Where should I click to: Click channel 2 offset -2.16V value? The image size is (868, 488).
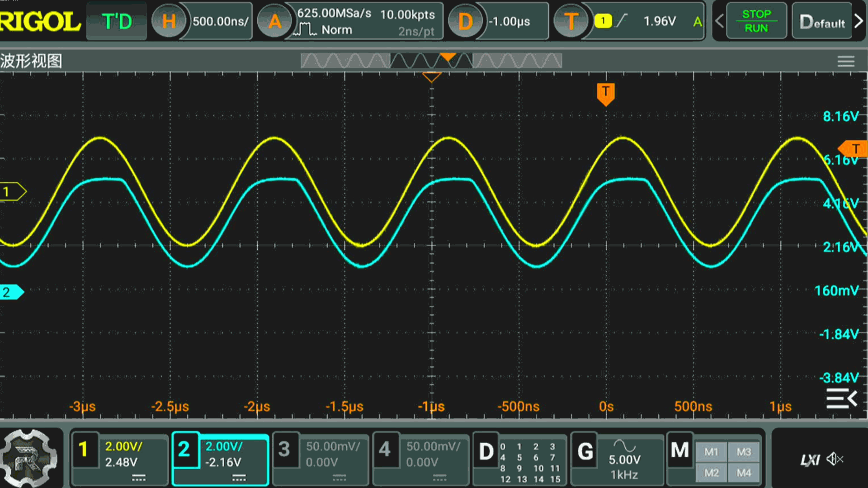pos(223,462)
